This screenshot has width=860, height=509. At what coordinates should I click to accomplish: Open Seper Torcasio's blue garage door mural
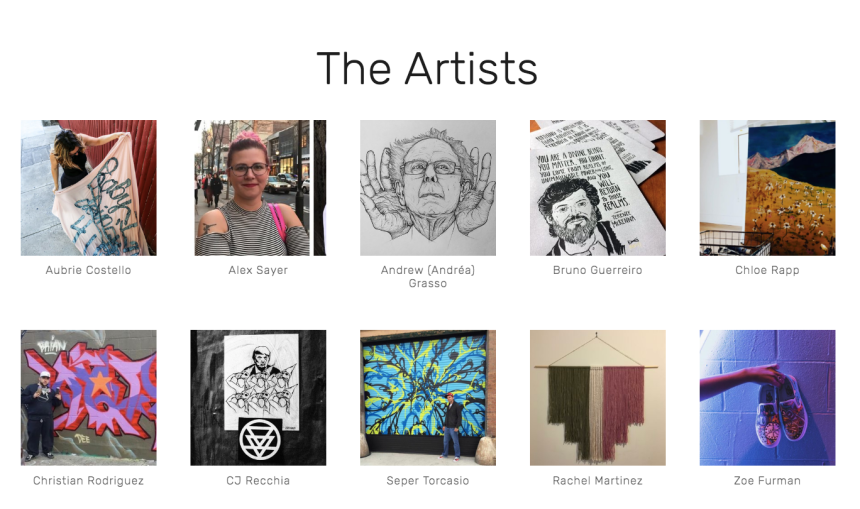428,398
